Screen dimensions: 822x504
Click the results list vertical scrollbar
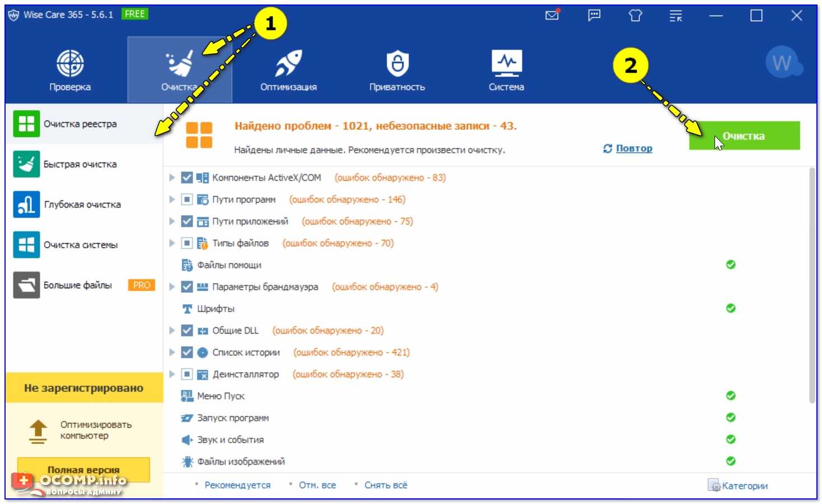point(812,286)
